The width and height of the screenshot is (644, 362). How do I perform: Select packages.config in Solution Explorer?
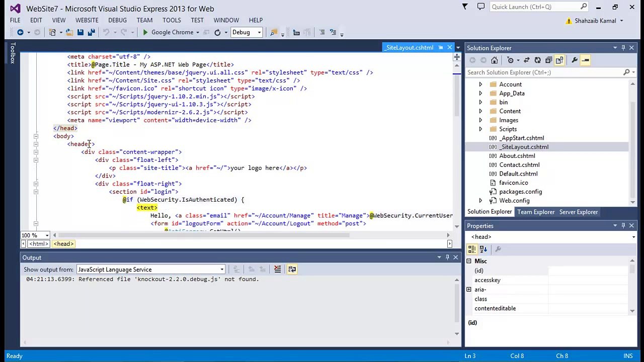(x=520, y=192)
